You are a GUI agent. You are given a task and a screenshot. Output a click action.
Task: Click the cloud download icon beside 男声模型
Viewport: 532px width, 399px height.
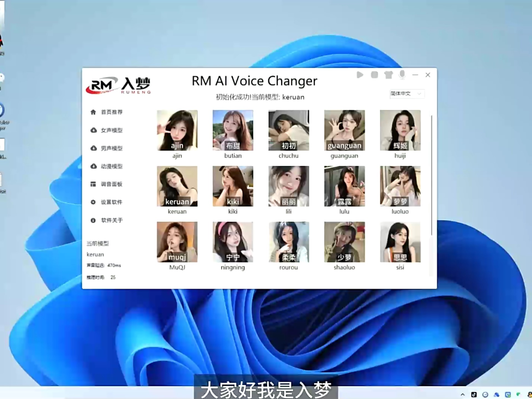pyautogui.click(x=94, y=148)
